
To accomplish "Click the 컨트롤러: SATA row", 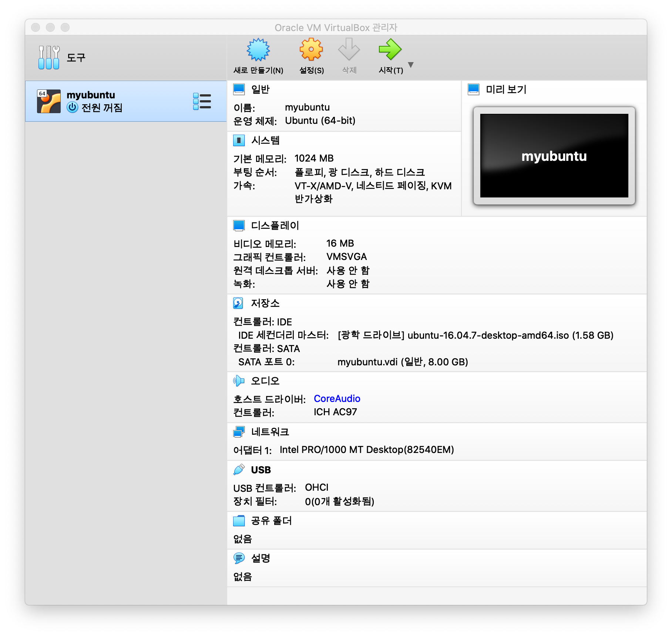I will tap(266, 348).
